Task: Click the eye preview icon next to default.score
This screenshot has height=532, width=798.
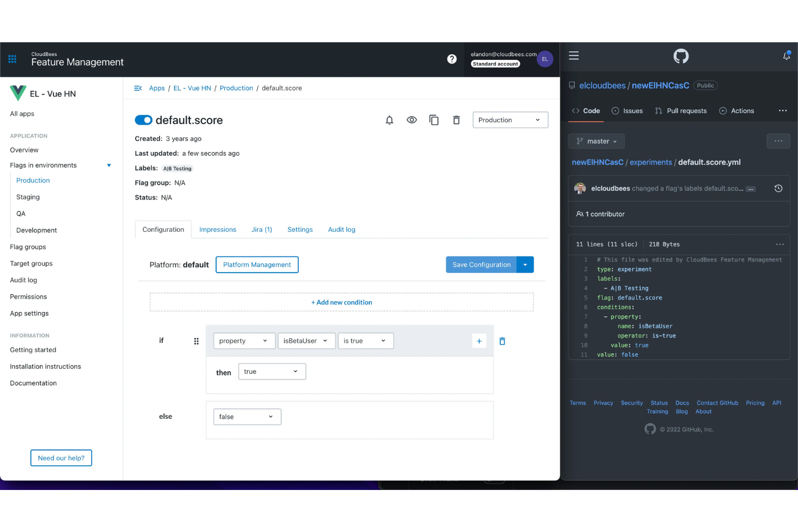Action: coord(412,120)
